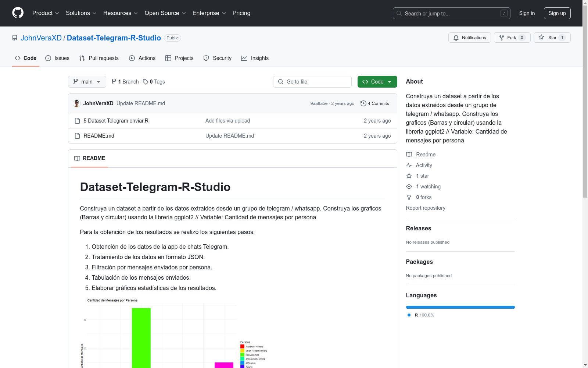
Task: Click the fork icon in Fork button
Action: 502,38
